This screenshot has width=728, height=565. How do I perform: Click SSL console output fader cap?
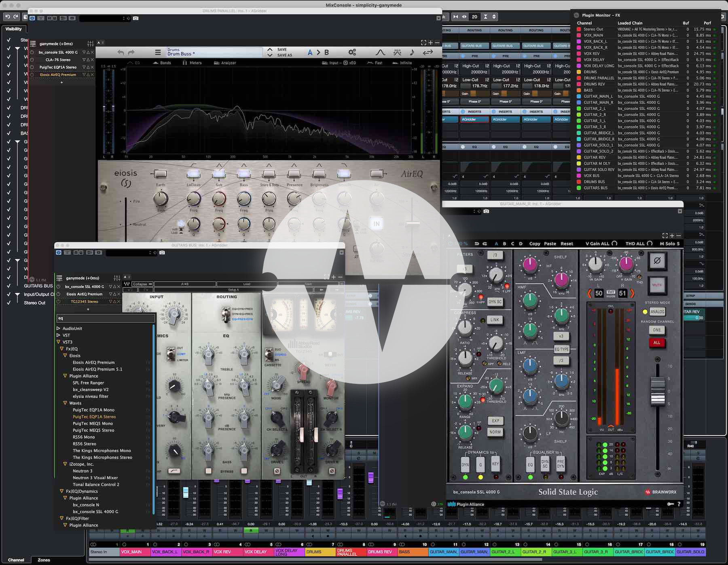point(658,391)
